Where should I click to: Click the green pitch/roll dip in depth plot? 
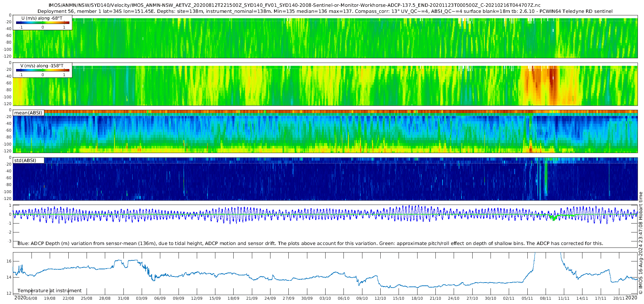click(553, 217)
